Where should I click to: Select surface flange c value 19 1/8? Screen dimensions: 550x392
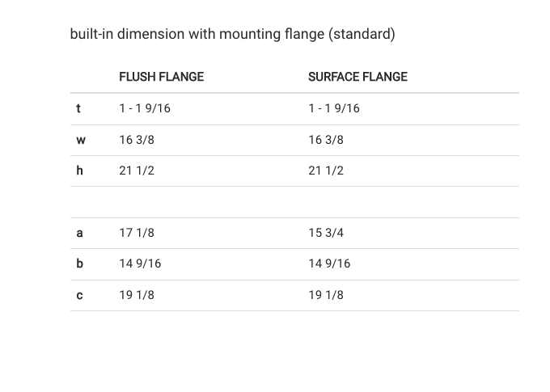[x=326, y=295]
